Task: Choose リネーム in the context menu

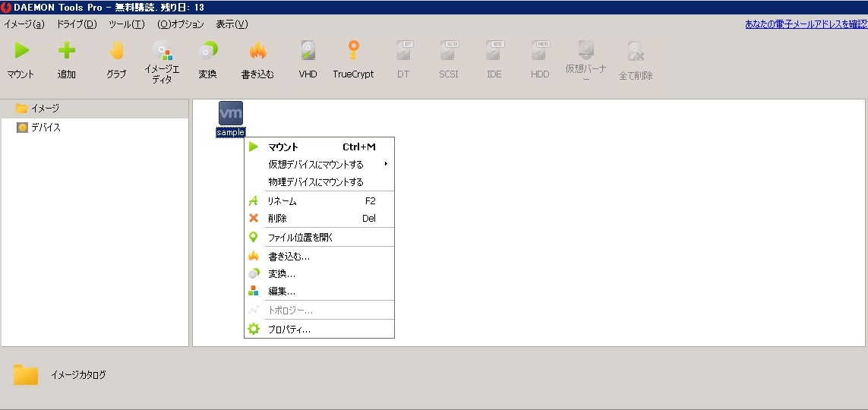Action: coord(320,201)
